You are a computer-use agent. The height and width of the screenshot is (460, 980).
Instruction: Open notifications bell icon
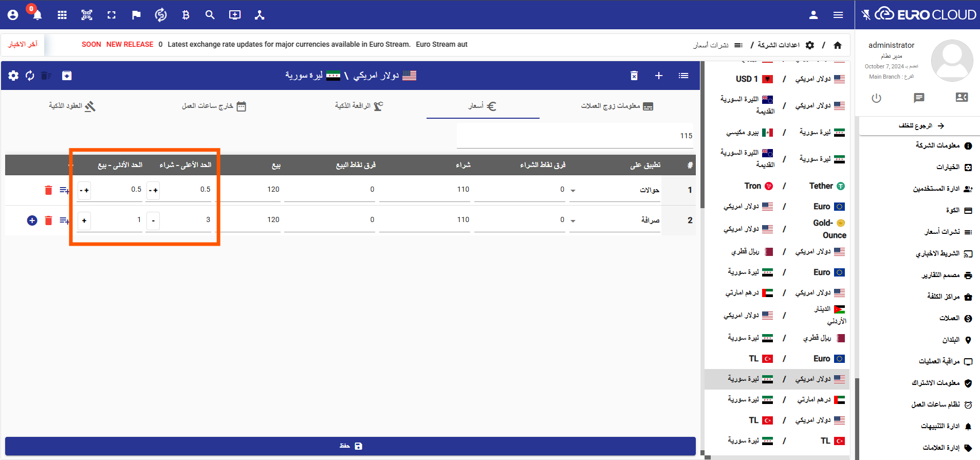(37, 15)
